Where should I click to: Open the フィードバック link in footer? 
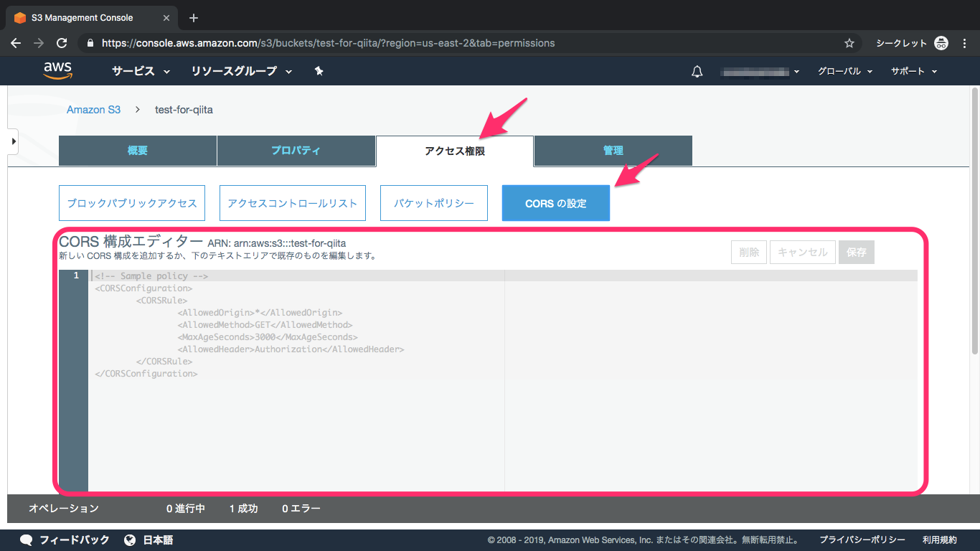(75, 540)
